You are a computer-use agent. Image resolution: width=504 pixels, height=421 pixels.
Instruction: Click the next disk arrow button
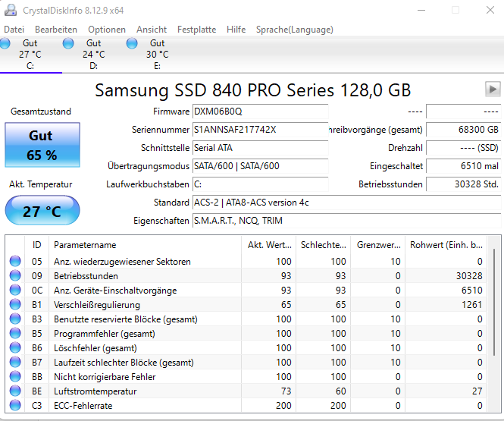point(493,89)
